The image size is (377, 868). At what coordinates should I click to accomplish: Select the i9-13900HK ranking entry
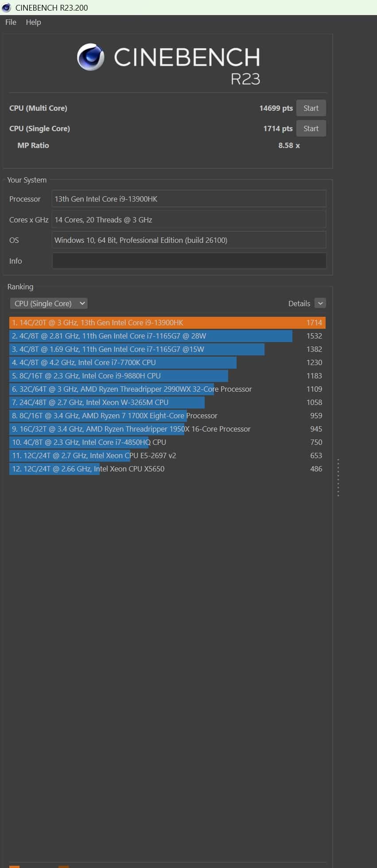167,323
